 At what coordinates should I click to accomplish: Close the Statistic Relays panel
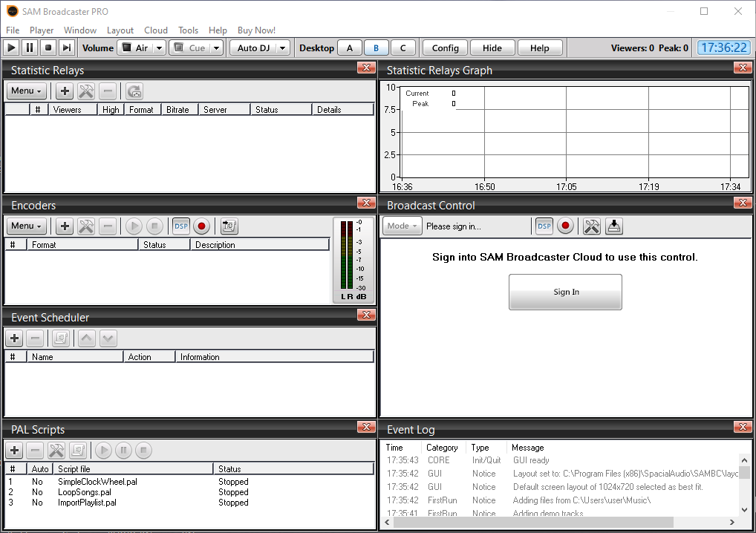366,68
